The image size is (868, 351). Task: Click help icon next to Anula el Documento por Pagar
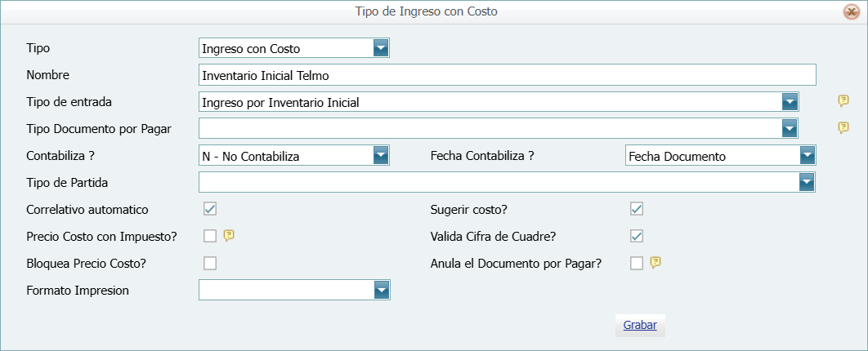(655, 263)
